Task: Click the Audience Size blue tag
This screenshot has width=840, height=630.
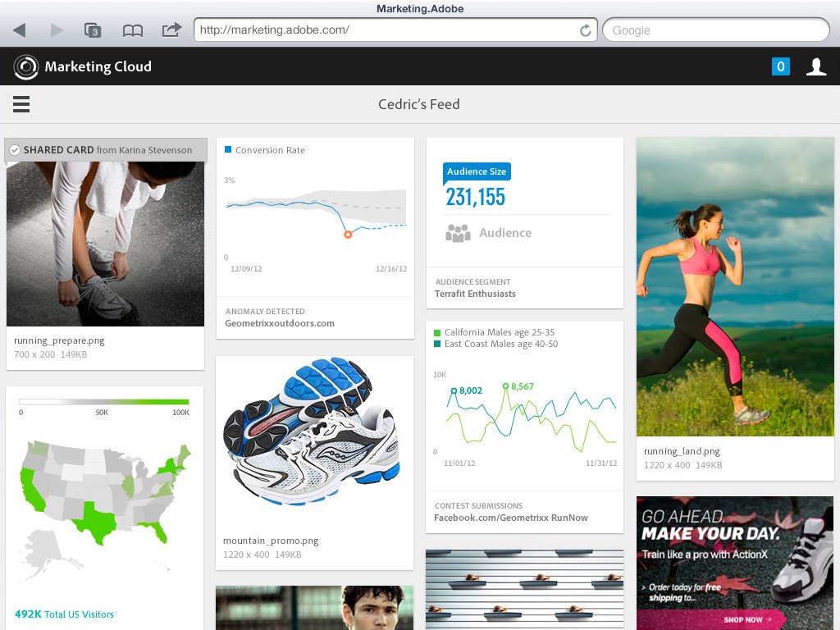Action: 477,171
